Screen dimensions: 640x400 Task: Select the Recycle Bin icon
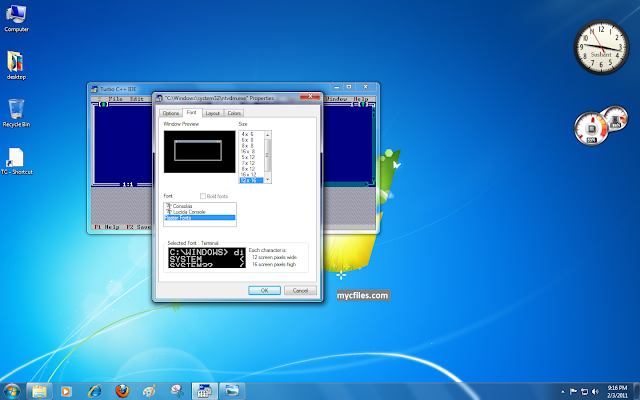pyautogui.click(x=16, y=113)
